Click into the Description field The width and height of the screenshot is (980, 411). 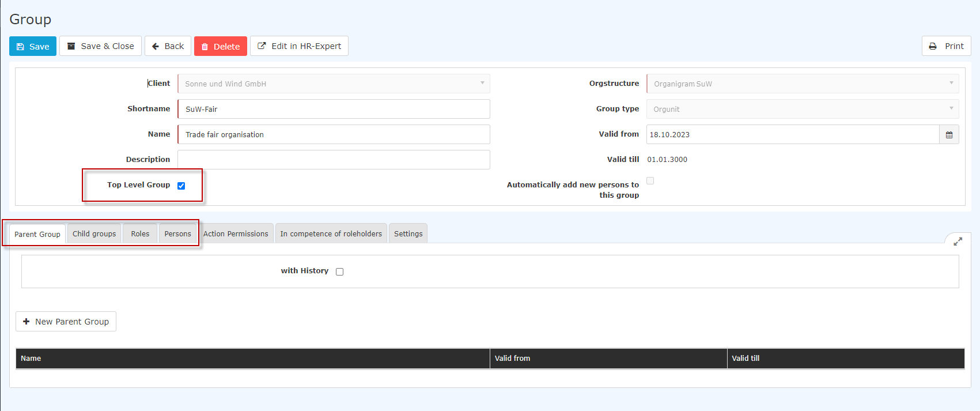(334, 160)
